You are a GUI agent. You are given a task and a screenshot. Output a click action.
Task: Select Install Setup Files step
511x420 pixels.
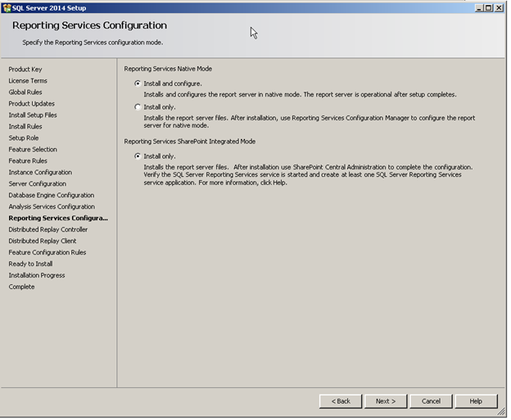(33, 115)
